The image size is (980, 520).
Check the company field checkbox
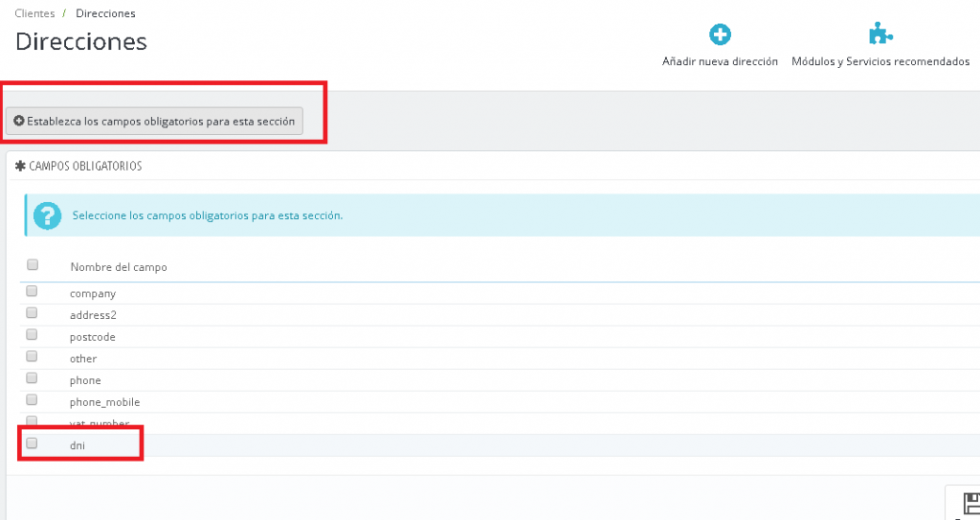(33, 291)
